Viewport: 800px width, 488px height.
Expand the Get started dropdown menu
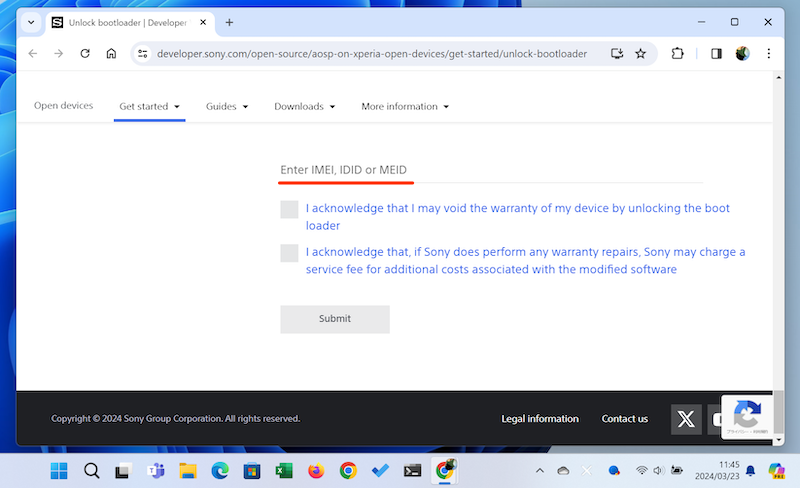pyautogui.click(x=149, y=106)
